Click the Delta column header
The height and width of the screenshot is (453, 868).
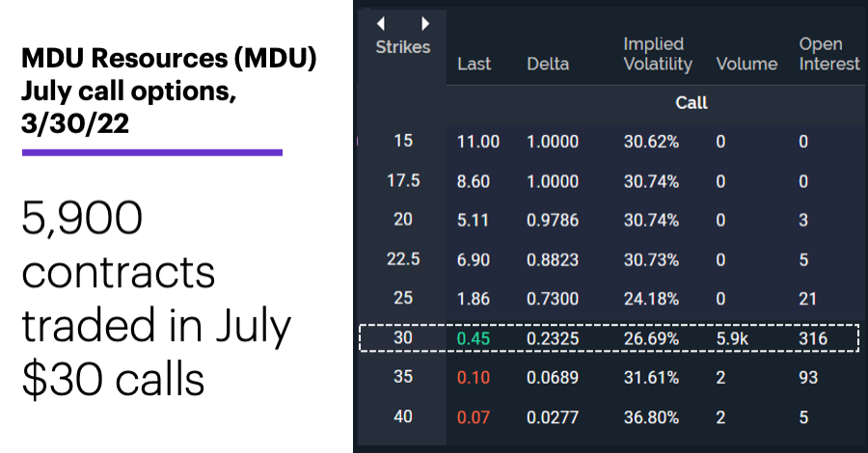coord(548,65)
